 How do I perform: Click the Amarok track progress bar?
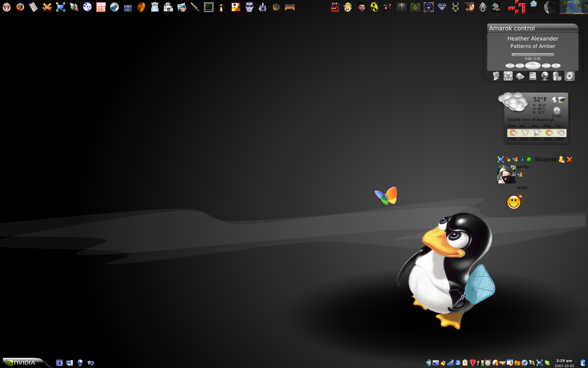tap(533, 55)
